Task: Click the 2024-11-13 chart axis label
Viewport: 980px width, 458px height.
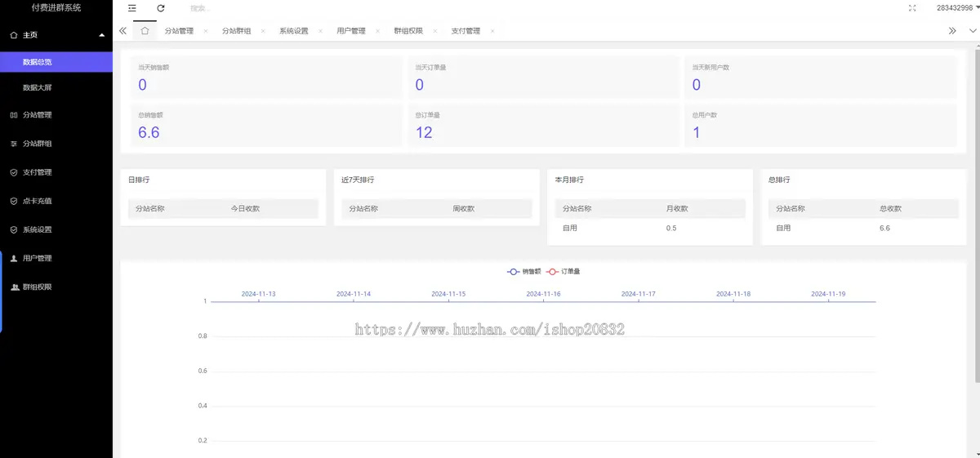Action: [x=259, y=294]
